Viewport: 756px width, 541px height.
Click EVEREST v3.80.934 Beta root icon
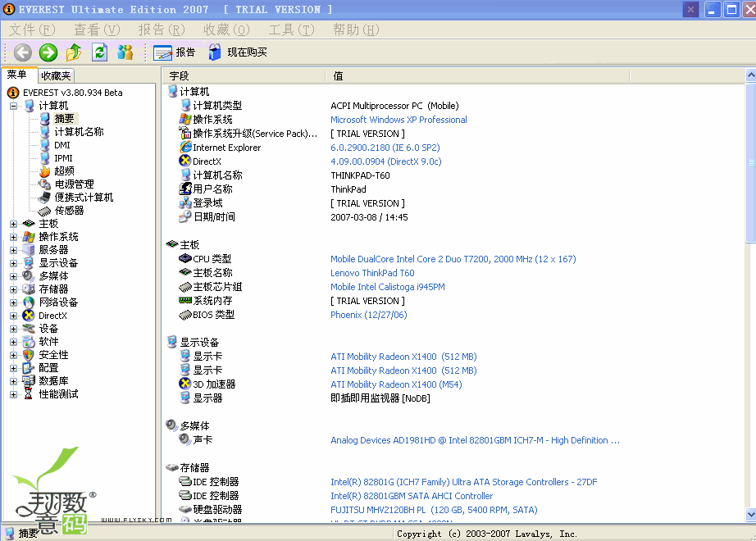point(13,92)
